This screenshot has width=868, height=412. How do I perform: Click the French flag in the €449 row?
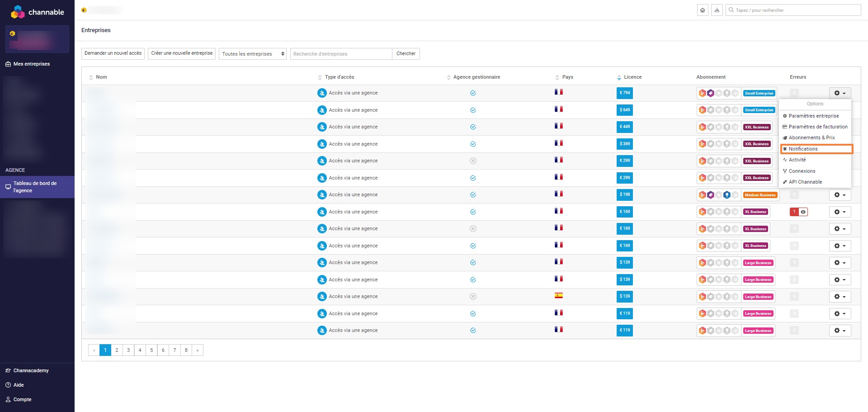(x=559, y=126)
